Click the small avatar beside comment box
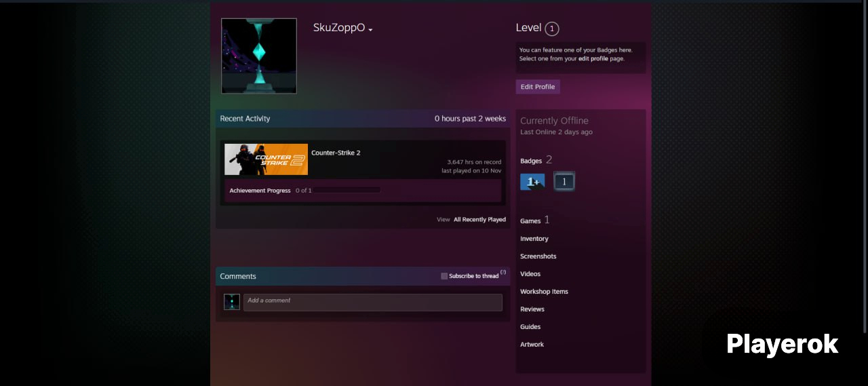Screen dimensions: 868x386 232,302
